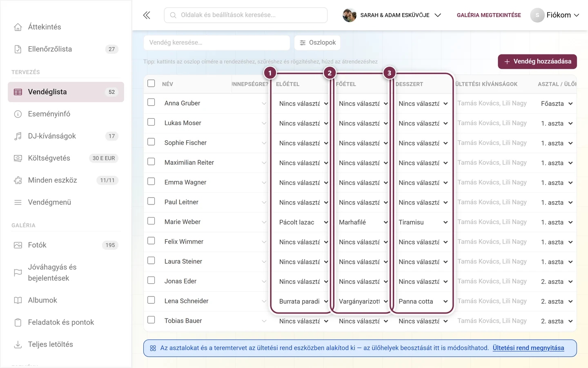
Task: Open Vendéglista in the sidebar
Action: [x=66, y=92]
